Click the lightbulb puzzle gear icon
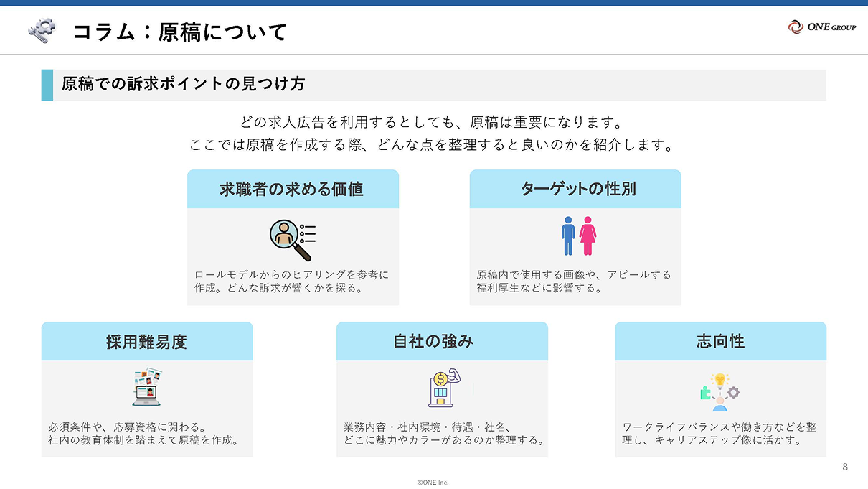This screenshot has width=868, height=489. 720,391
